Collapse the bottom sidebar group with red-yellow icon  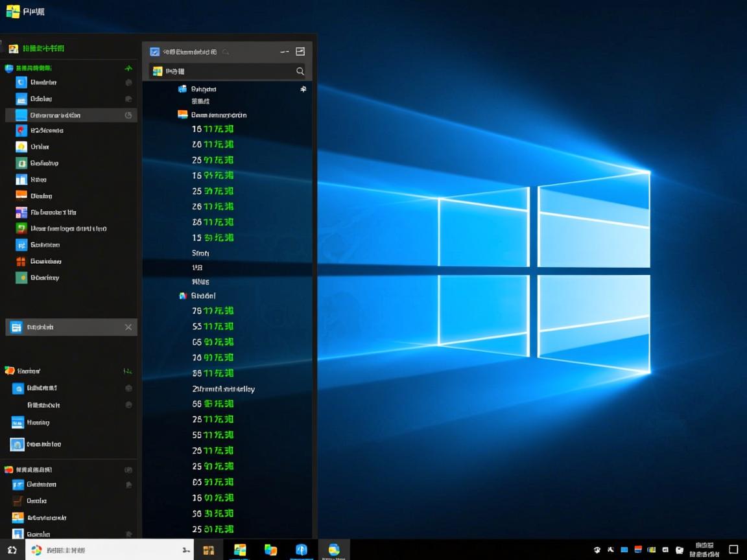pyautogui.click(x=10, y=469)
